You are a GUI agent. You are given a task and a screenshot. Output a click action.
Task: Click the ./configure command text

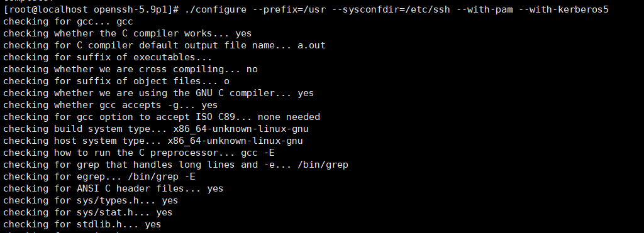click(x=215, y=9)
